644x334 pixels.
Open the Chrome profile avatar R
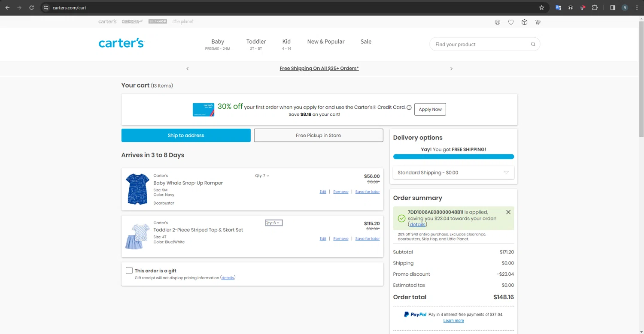click(625, 8)
